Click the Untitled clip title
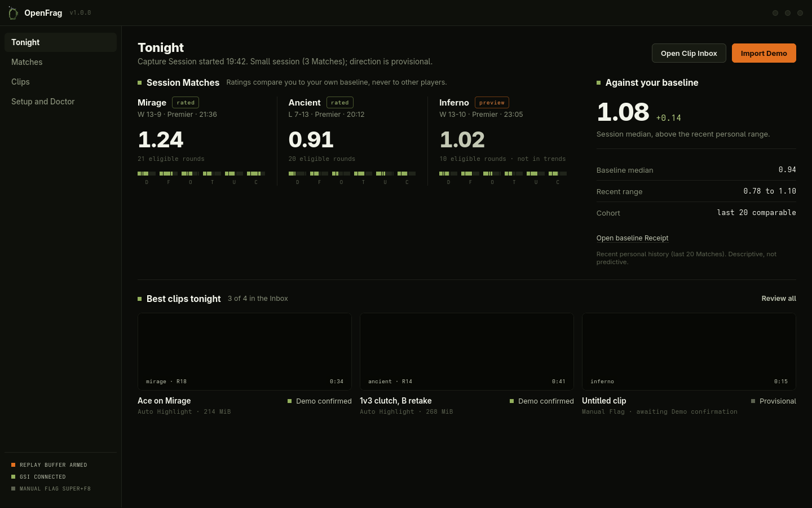The image size is (812, 508). 604,401
